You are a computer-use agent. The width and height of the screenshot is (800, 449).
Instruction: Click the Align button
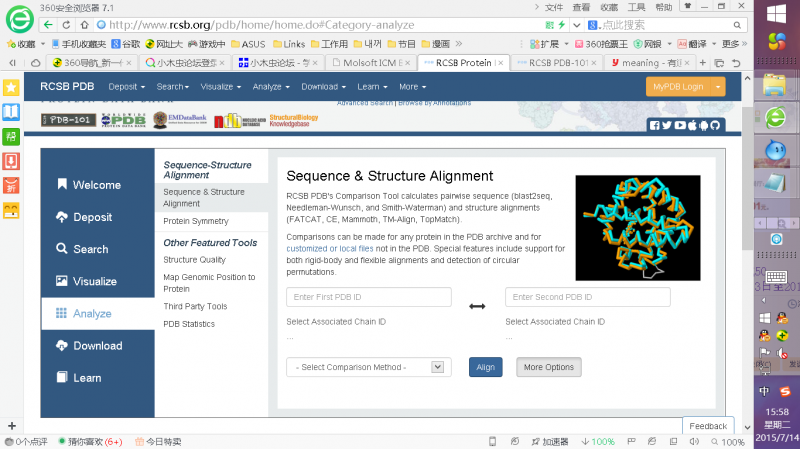pos(486,367)
